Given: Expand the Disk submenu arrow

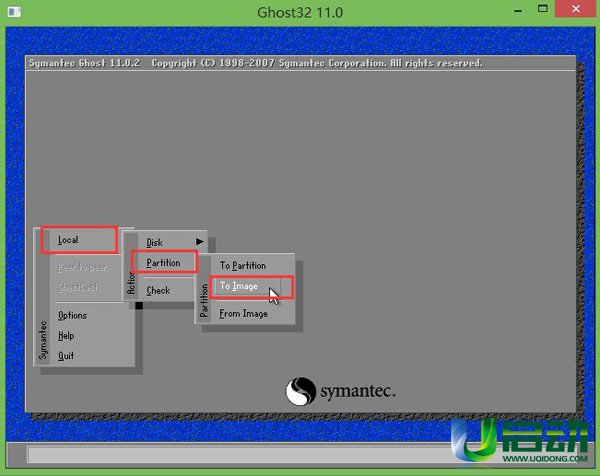Looking at the screenshot, I should (199, 242).
